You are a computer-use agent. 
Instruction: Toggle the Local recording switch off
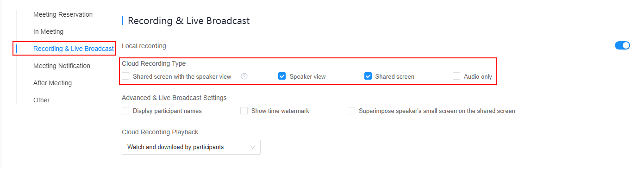pyautogui.click(x=622, y=45)
